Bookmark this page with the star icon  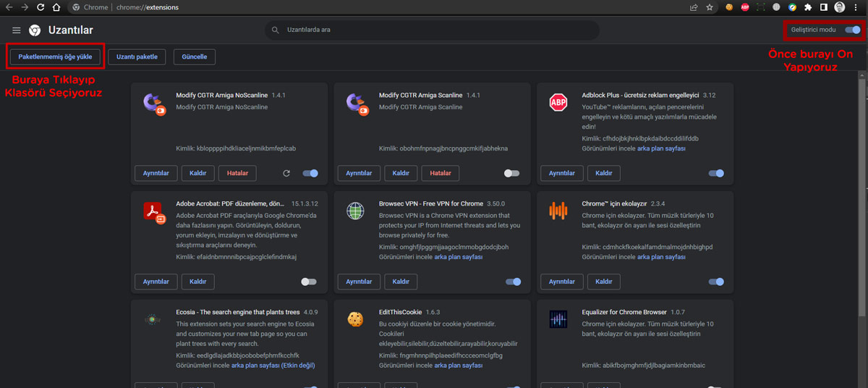[710, 7]
